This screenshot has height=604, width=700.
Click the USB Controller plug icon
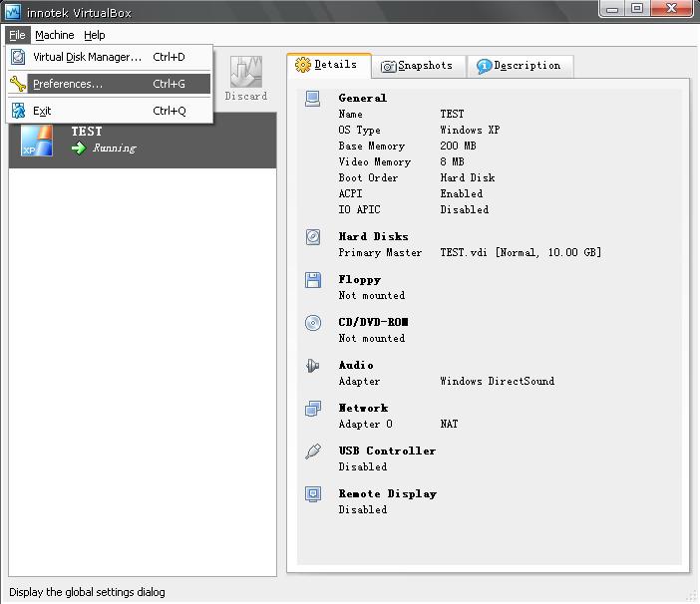coord(313,451)
